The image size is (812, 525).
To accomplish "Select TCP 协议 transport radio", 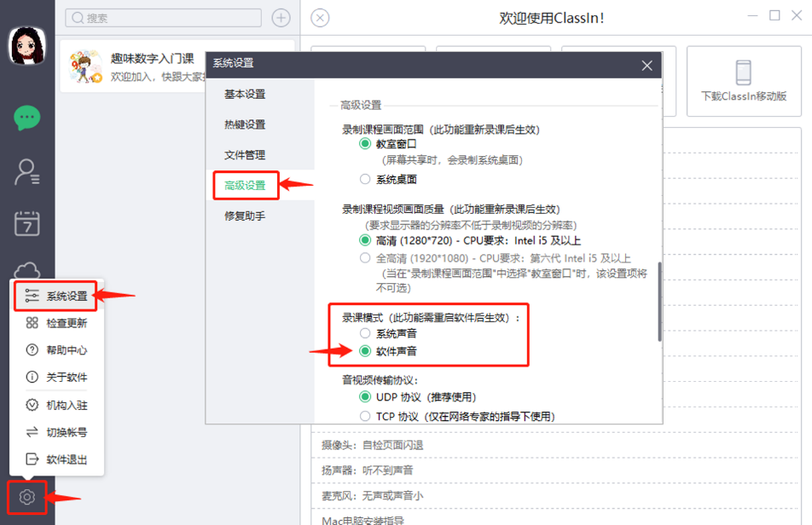I will (365, 416).
